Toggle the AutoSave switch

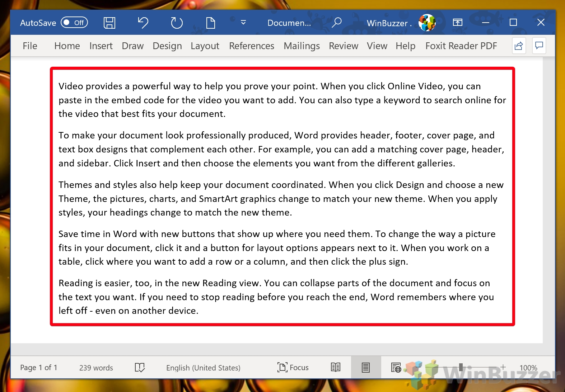pos(74,23)
